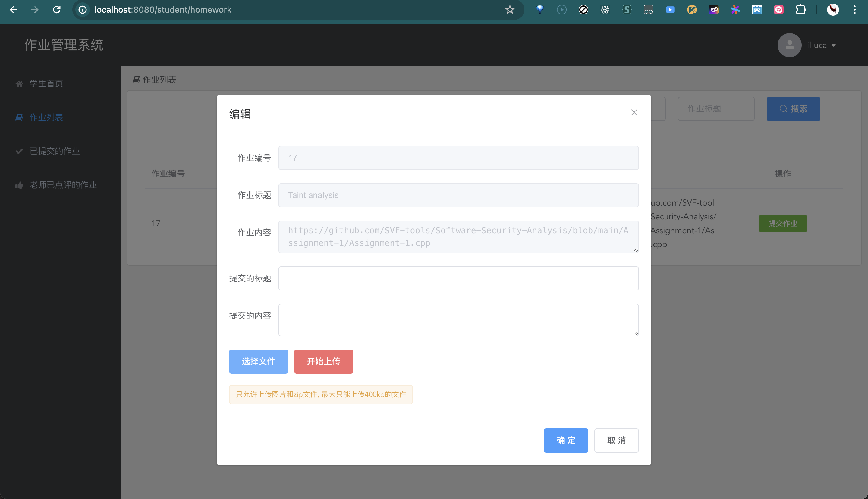Open the yellow round extension icon

[x=692, y=10]
